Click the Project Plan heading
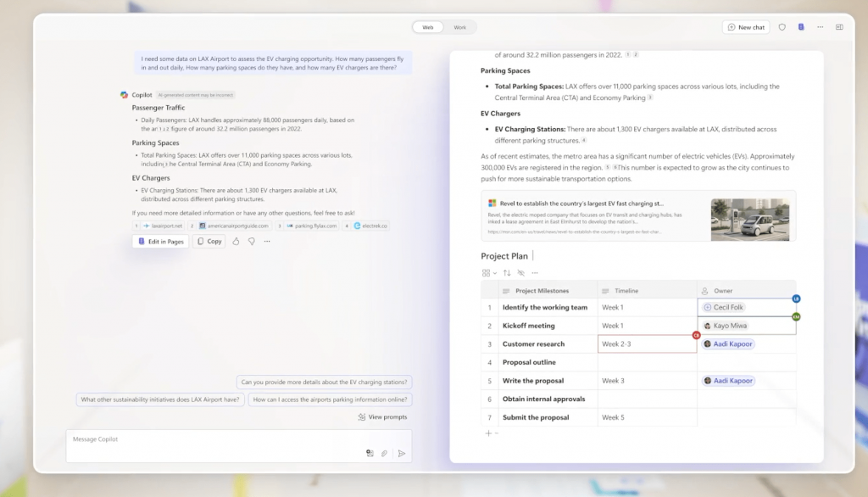Viewport: 868px width, 497px height. tap(504, 256)
